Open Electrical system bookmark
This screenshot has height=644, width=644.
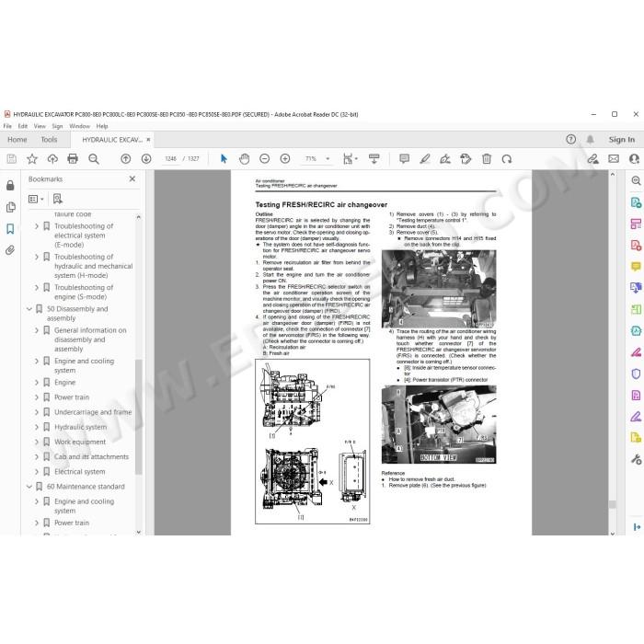(80, 471)
